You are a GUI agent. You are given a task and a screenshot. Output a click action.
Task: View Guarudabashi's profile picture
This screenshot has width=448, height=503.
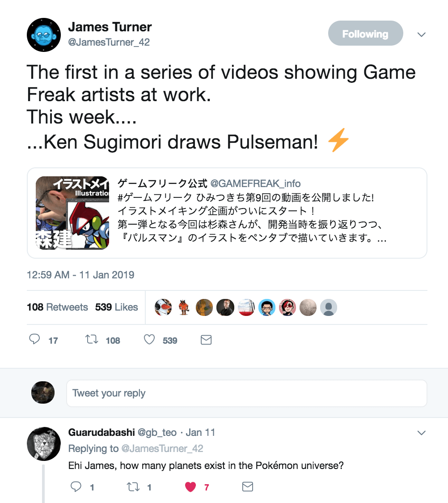pos(44,443)
